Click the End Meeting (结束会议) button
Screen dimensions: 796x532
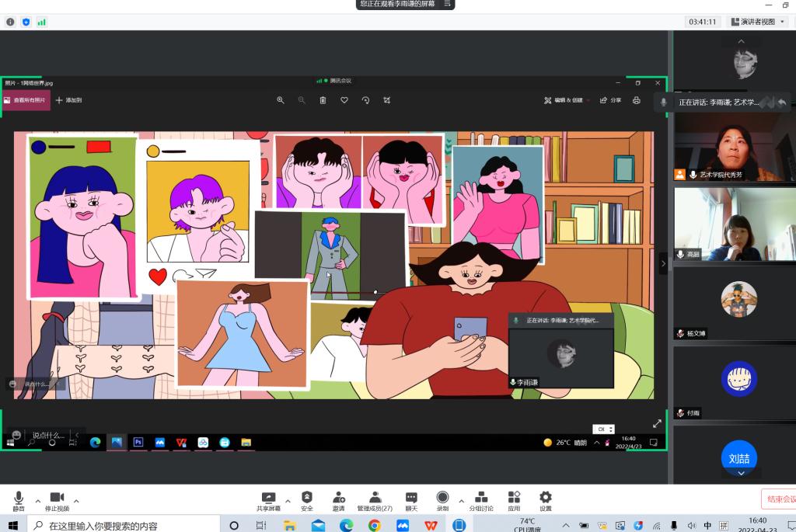point(779,499)
